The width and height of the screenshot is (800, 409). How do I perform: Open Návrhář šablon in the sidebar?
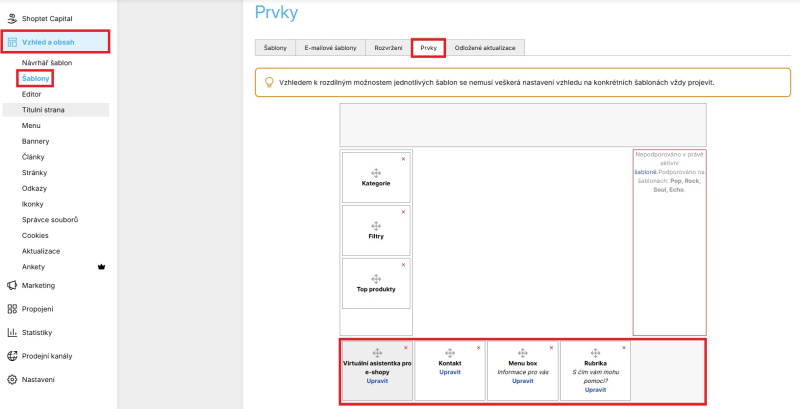(x=47, y=63)
